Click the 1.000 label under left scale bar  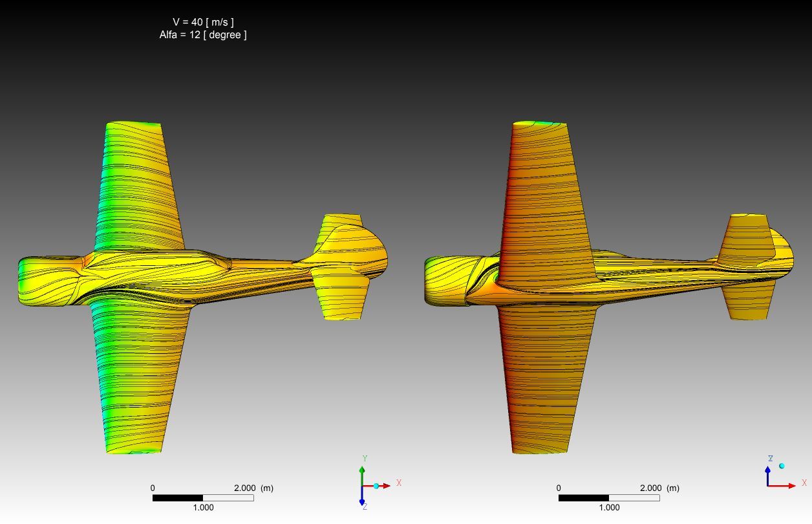(203, 508)
